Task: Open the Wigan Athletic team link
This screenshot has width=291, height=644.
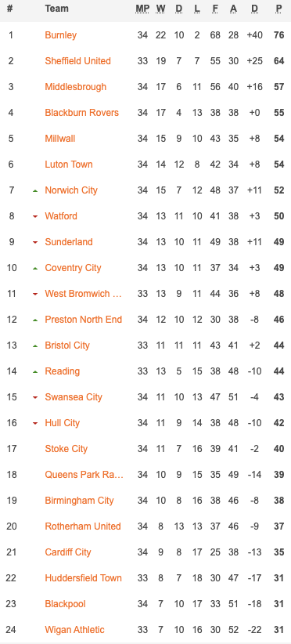Action: [74, 630]
